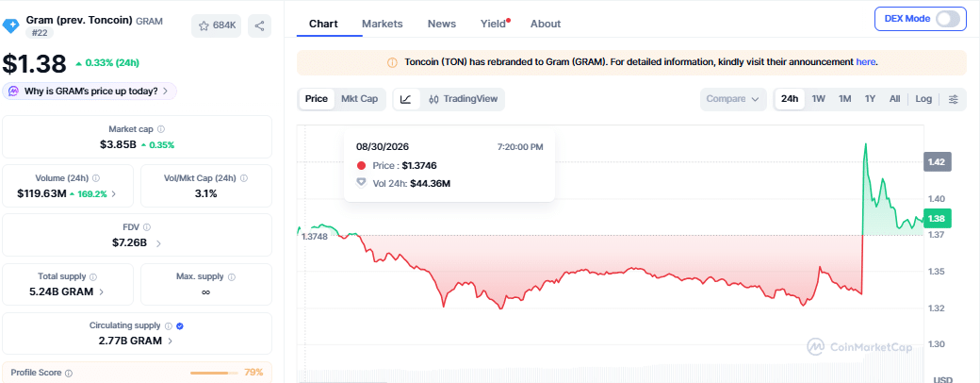Click the tooltip Price: $1.3746 text
Image resolution: width=980 pixels, height=383 pixels.
click(x=403, y=166)
